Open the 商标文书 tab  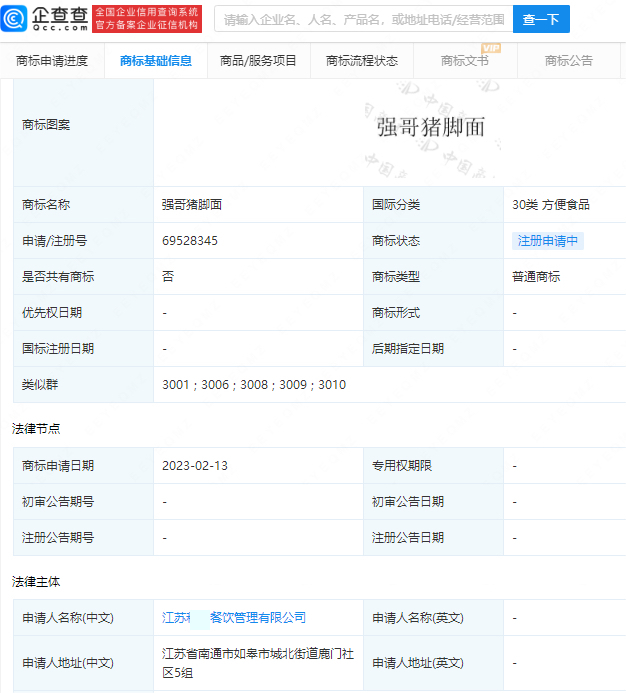[464, 61]
